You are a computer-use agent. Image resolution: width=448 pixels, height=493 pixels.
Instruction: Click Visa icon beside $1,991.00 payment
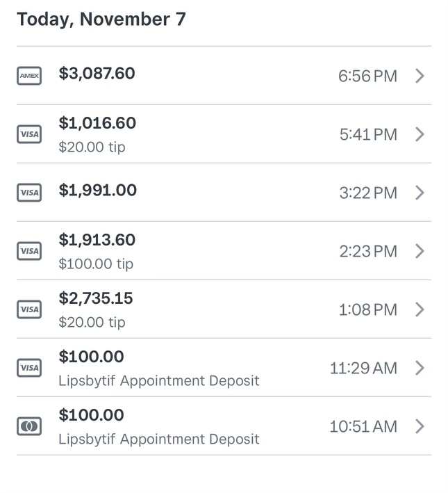click(x=29, y=193)
